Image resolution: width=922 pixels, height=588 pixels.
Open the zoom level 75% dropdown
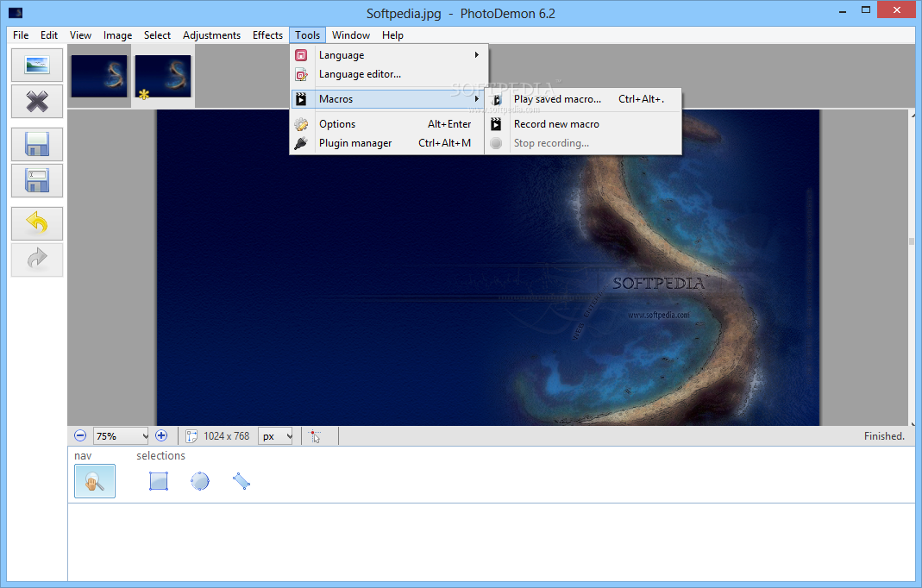pyautogui.click(x=121, y=436)
